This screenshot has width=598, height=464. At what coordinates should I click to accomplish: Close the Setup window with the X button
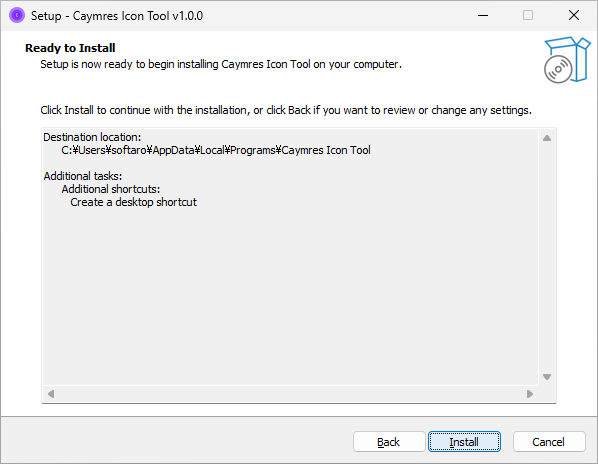coord(574,16)
